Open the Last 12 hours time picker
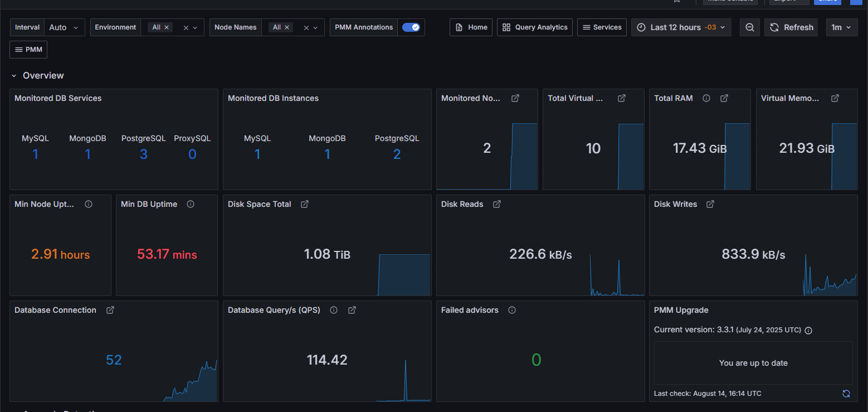The height and width of the screenshot is (412, 868). 681,27
